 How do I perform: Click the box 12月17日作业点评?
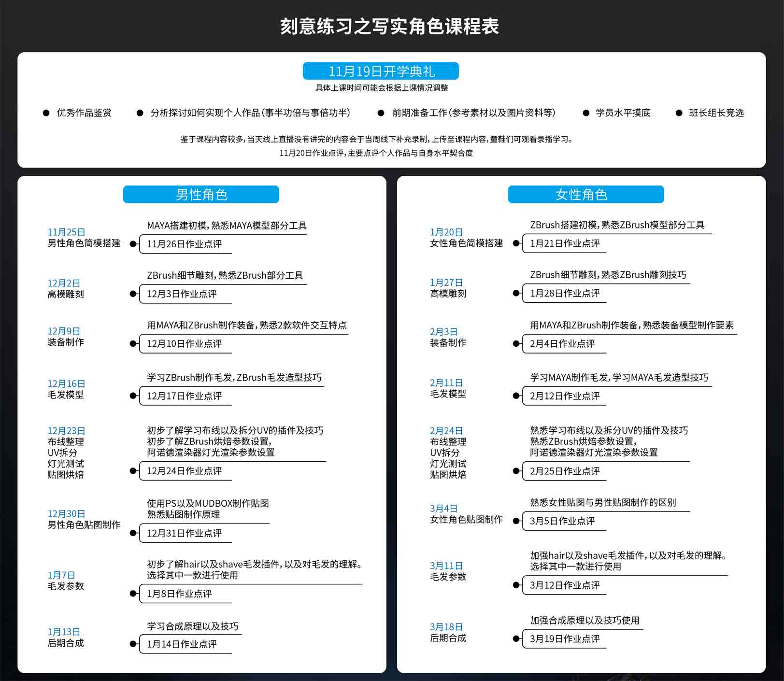point(185,396)
